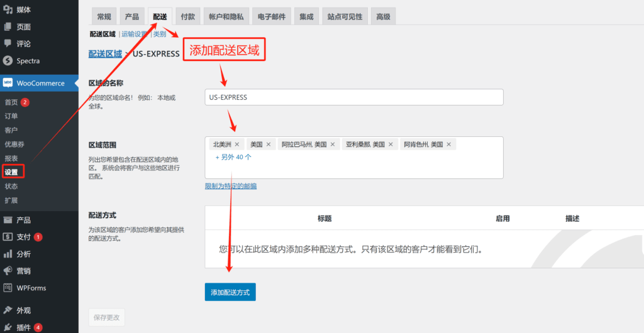Click the Products (产品) archive icon
This screenshot has height=333, width=644.
pyautogui.click(x=8, y=221)
